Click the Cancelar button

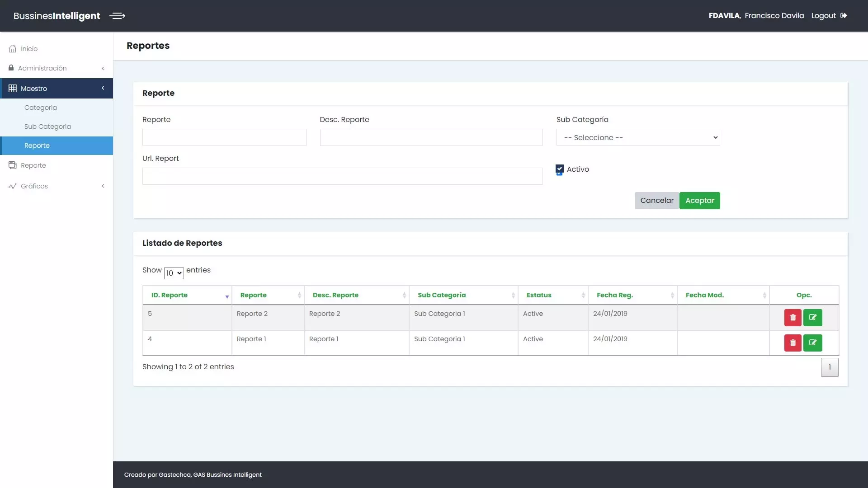657,201
